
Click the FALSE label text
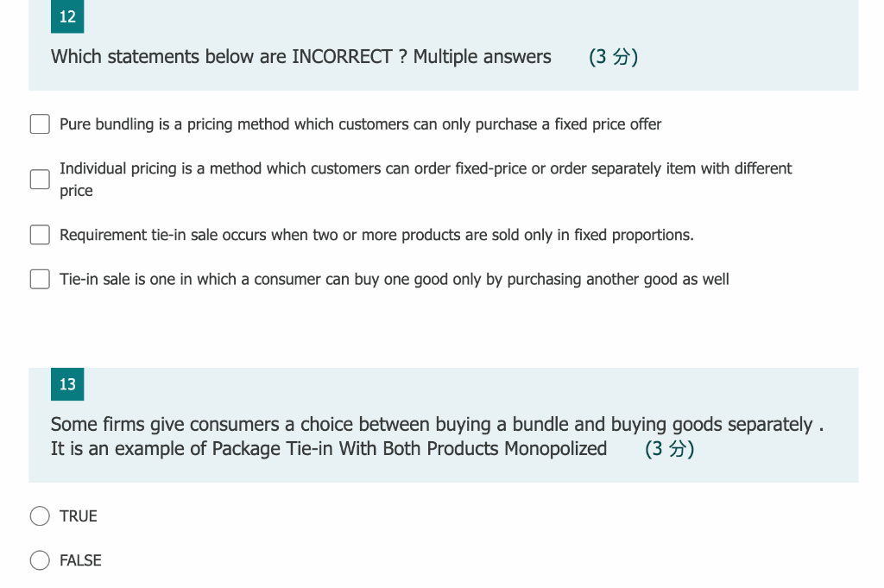point(81,560)
